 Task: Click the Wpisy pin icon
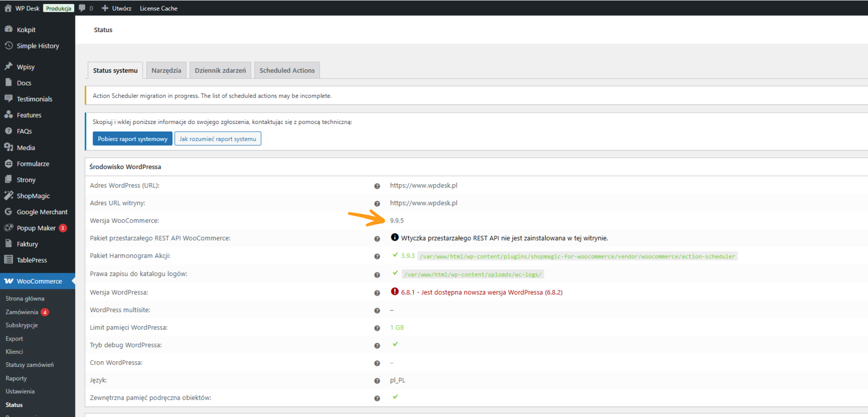pyautogui.click(x=9, y=66)
